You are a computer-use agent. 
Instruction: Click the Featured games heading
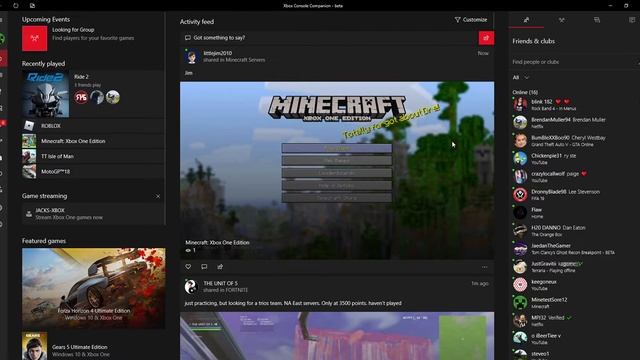coord(44,241)
